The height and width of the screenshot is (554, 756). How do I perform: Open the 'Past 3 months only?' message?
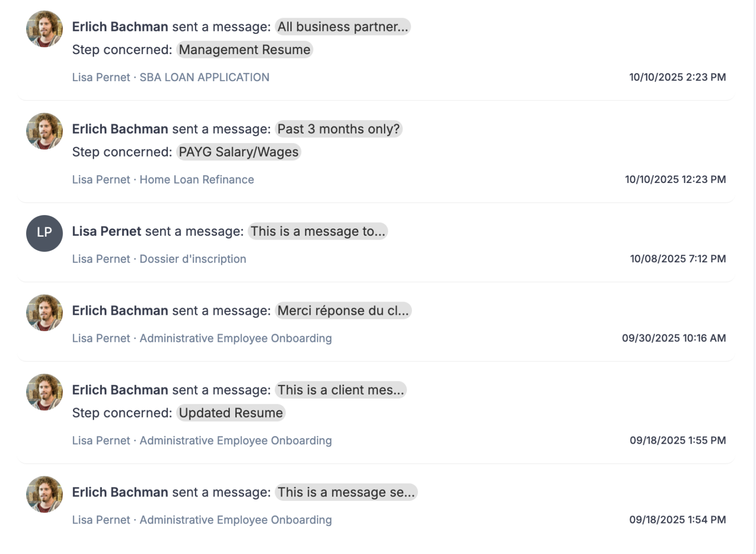[x=338, y=129]
